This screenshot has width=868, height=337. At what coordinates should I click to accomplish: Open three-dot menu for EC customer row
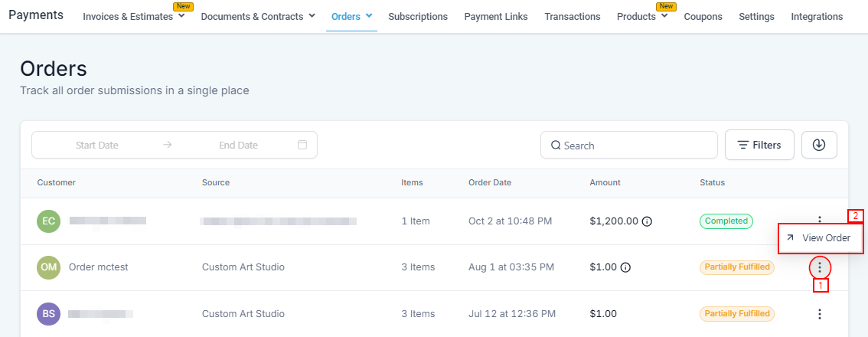tap(820, 221)
